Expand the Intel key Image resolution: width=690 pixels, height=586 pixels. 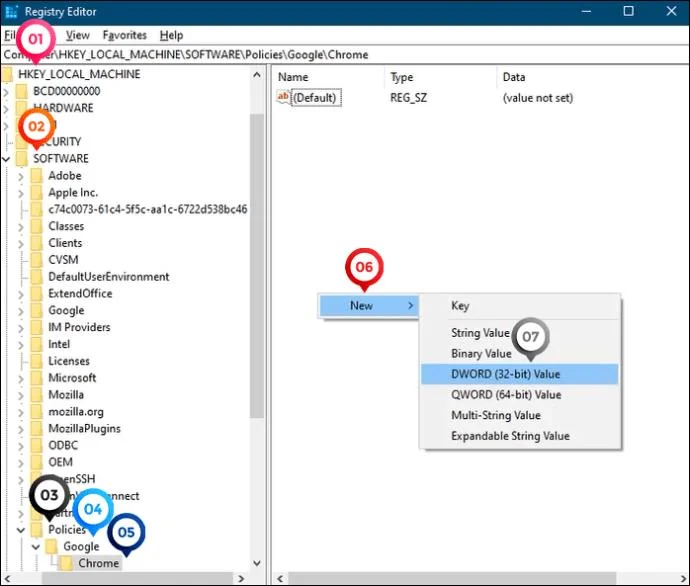pyautogui.click(x=21, y=345)
